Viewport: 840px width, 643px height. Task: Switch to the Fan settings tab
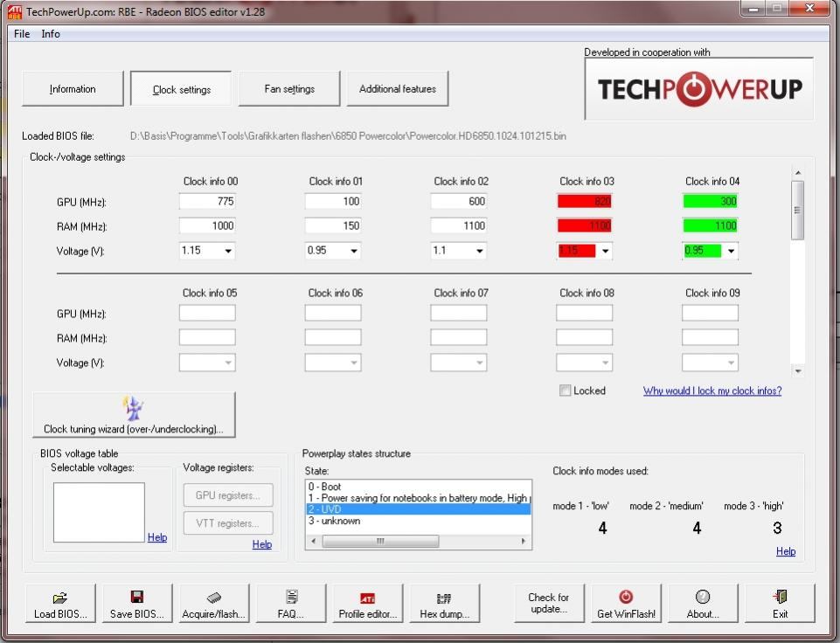coord(289,89)
